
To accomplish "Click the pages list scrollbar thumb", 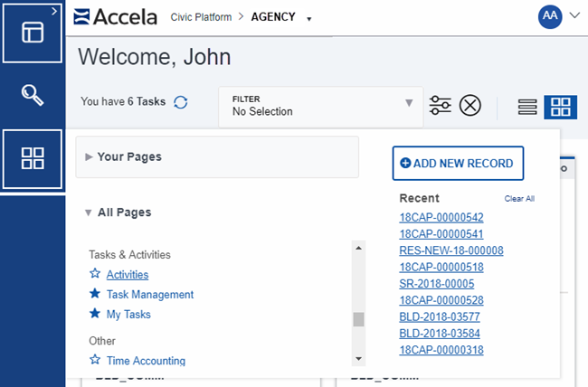I will coord(358,318).
